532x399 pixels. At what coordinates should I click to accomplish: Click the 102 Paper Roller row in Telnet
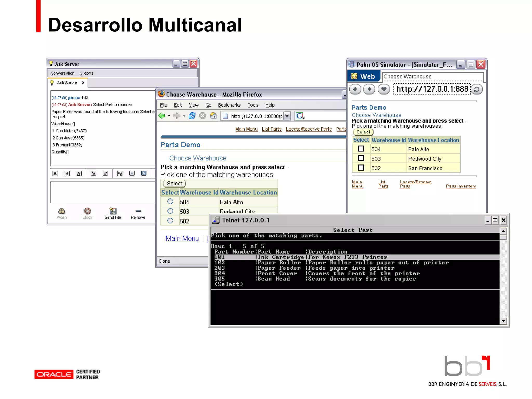click(x=331, y=263)
